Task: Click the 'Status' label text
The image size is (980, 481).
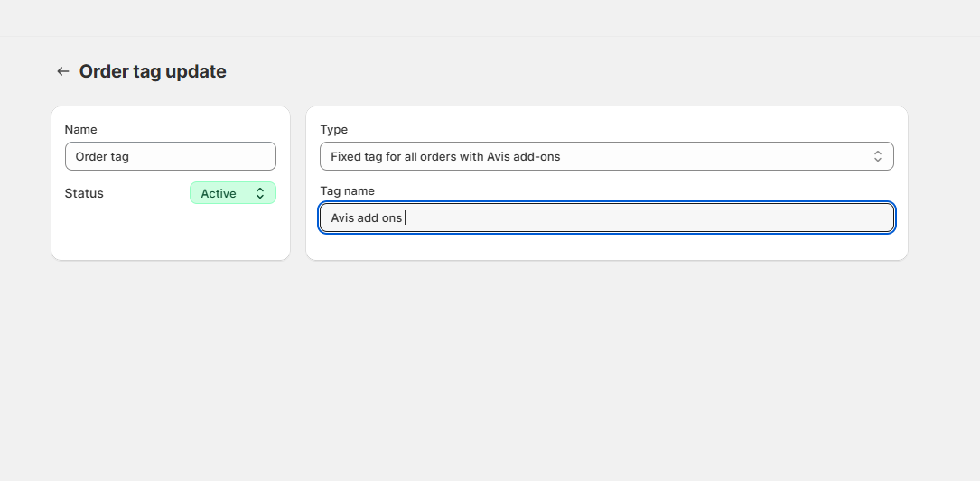Action: (84, 193)
